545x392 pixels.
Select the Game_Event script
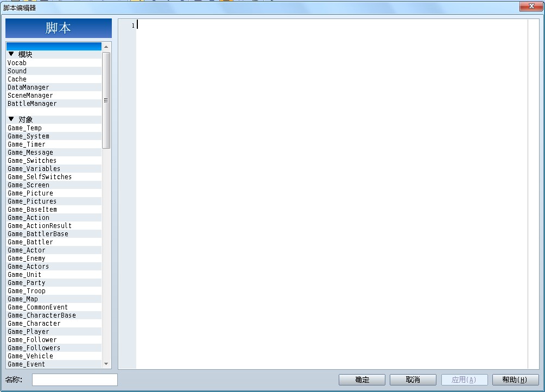54,364
